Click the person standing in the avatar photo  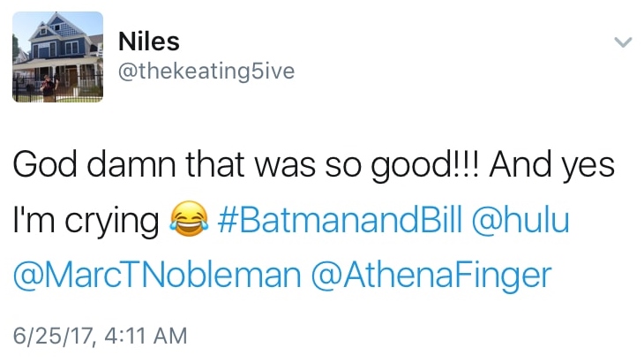click(49, 86)
